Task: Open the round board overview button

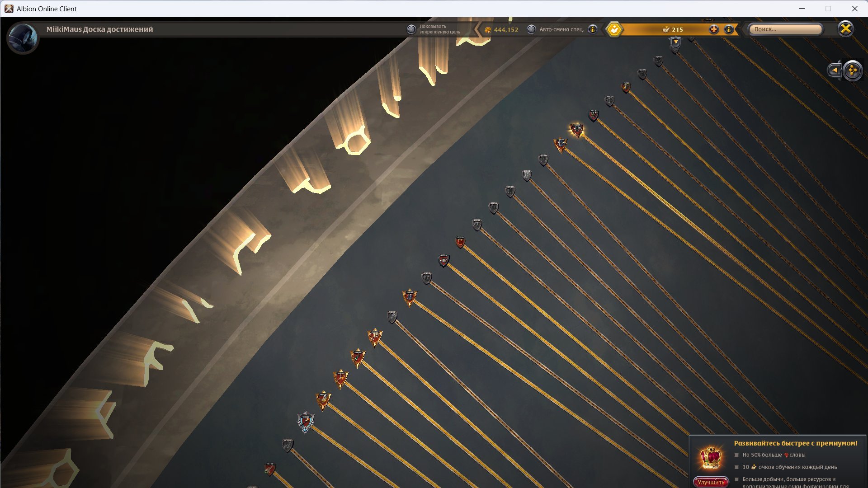Action: [853, 70]
